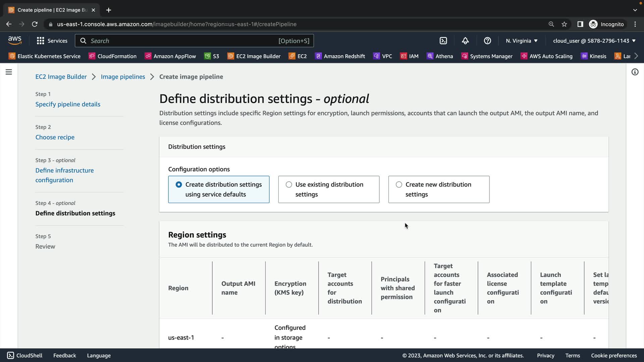Open the help question mark icon
Image resolution: width=644 pixels, height=362 pixels.
tap(487, 41)
